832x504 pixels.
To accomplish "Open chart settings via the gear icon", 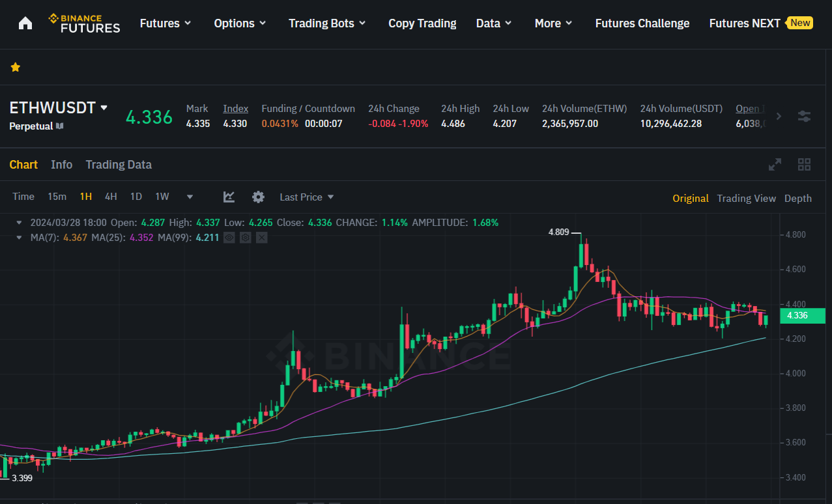I will (258, 197).
